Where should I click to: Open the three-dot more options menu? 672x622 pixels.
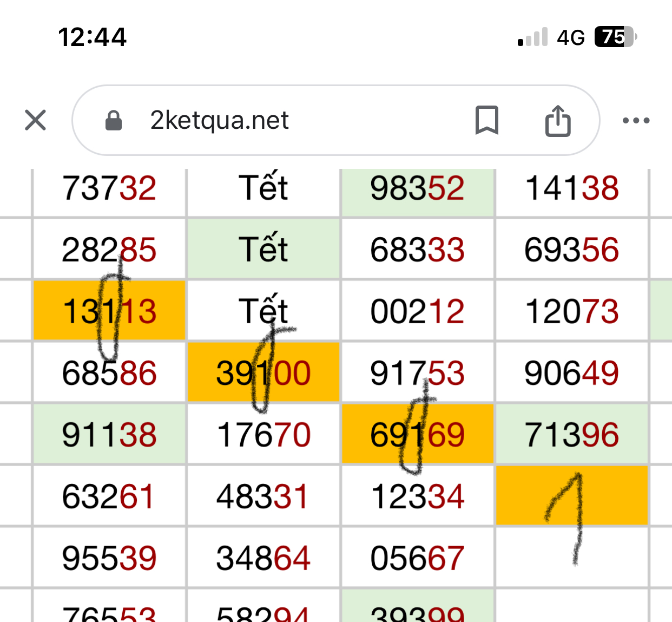click(x=636, y=120)
